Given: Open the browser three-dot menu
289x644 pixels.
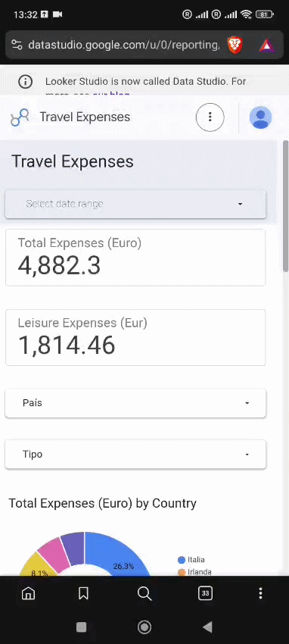Looking at the screenshot, I should pyautogui.click(x=260, y=593).
